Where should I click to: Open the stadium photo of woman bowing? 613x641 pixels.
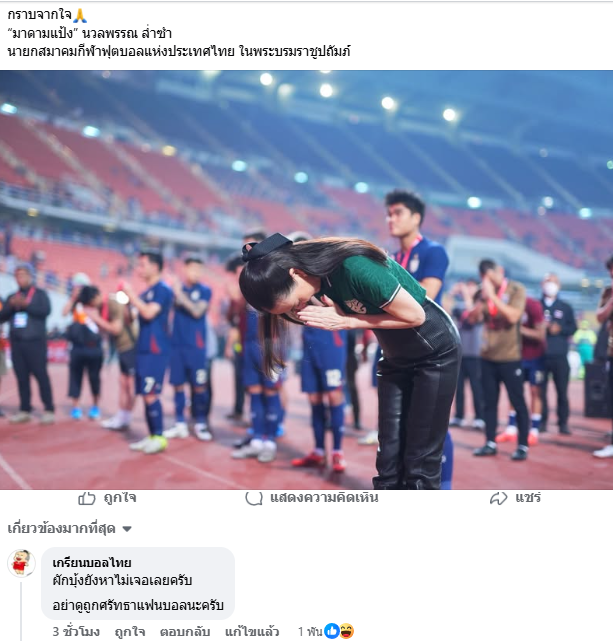pos(306,280)
